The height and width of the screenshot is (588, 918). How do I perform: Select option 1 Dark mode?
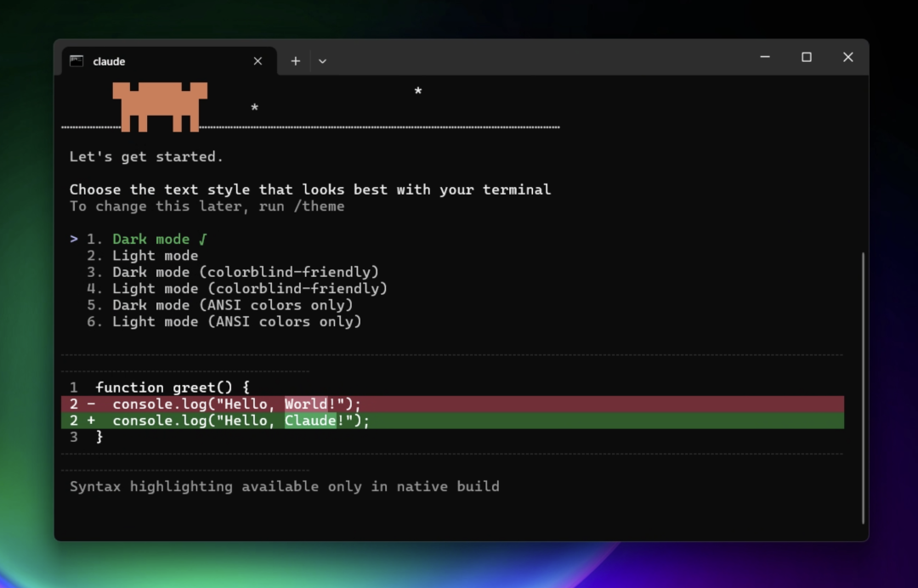[147, 240]
